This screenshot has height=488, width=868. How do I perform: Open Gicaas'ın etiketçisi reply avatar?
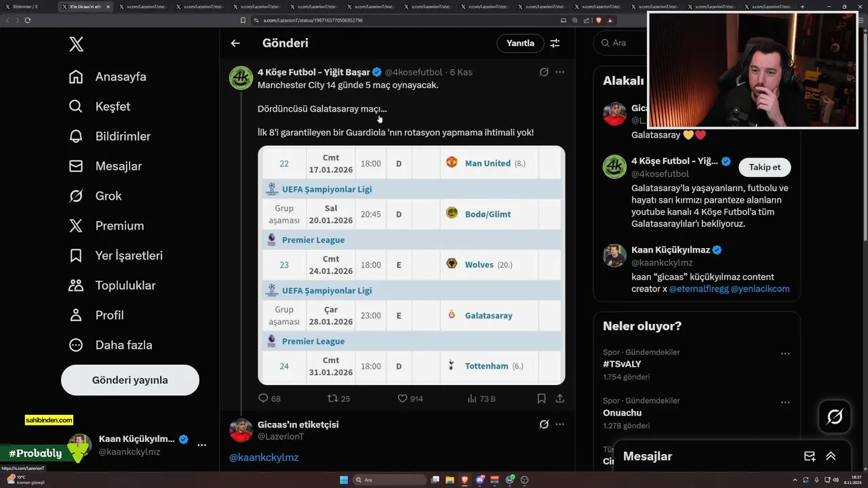pyautogui.click(x=241, y=430)
